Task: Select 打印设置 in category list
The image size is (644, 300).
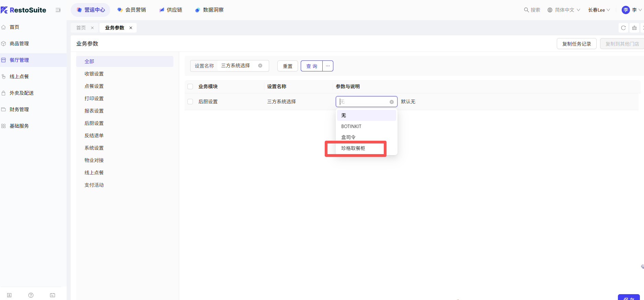Action: [x=94, y=99]
